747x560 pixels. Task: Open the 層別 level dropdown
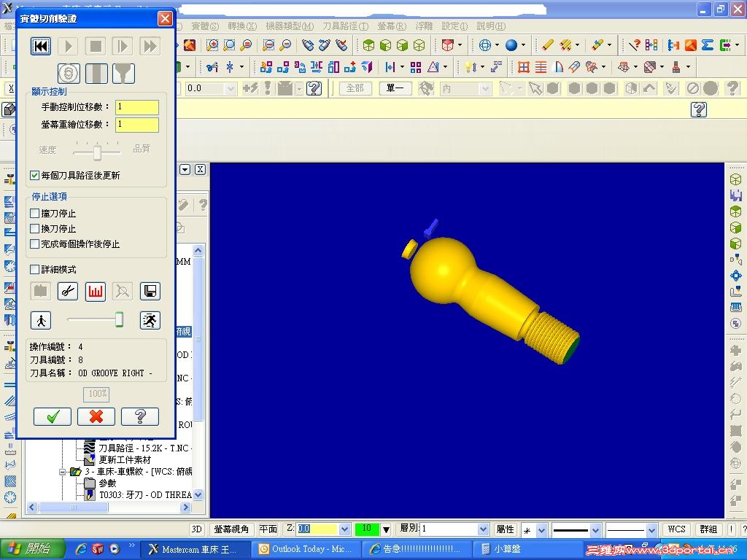pos(483,529)
